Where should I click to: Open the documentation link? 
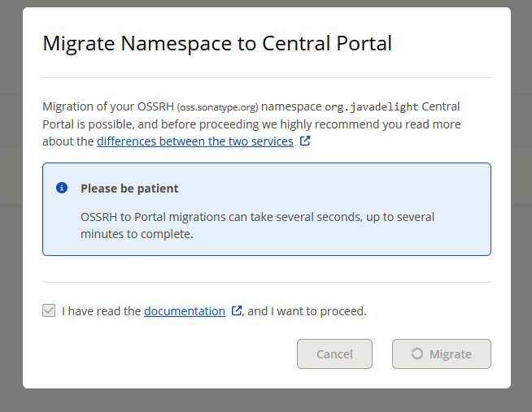point(185,311)
